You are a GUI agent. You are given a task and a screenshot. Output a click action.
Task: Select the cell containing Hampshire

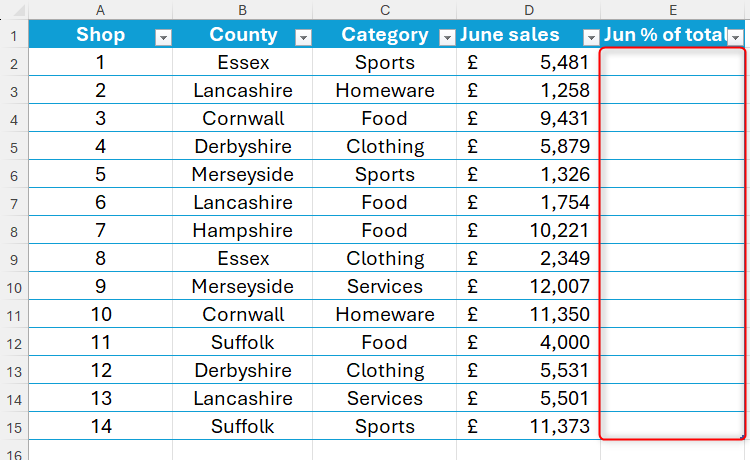[x=243, y=230]
